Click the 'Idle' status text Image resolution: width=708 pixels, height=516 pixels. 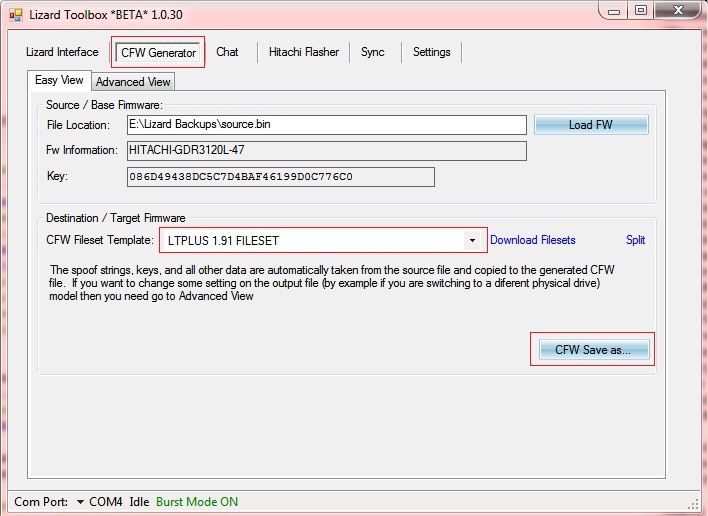pos(139,502)
